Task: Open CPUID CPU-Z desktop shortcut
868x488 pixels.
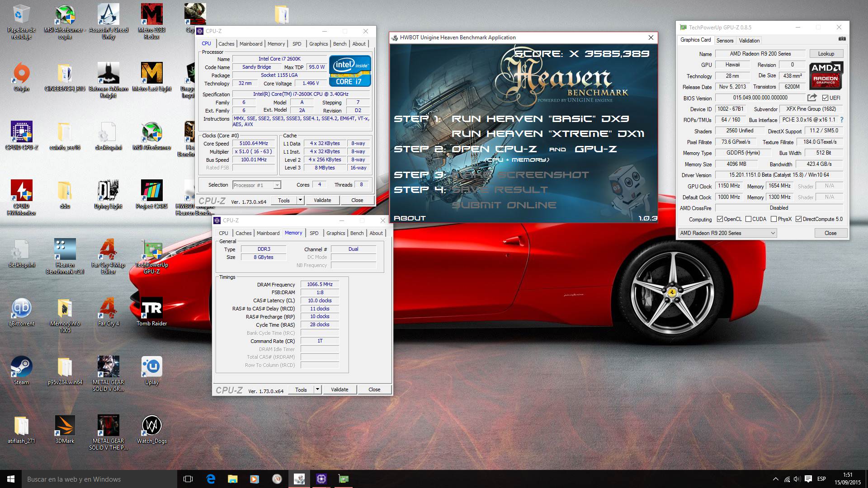Action: (21, 136)
